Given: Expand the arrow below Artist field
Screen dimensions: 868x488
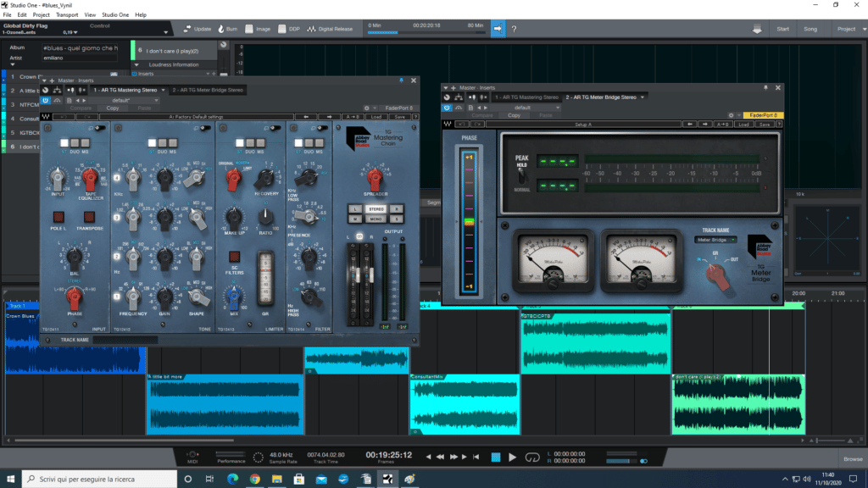Looking at the screenshot, I should pyautogui.click(x=12, y=64).
